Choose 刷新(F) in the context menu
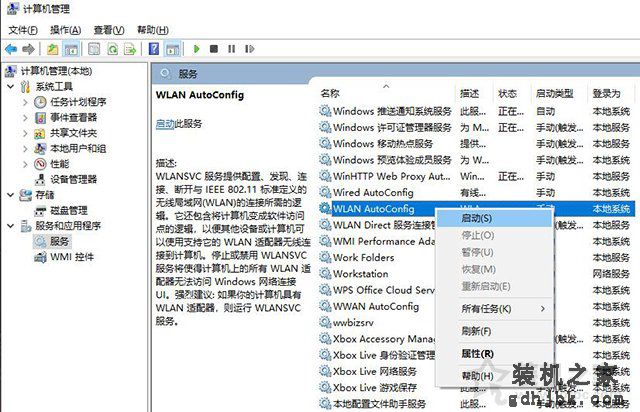 click(495, 331)
